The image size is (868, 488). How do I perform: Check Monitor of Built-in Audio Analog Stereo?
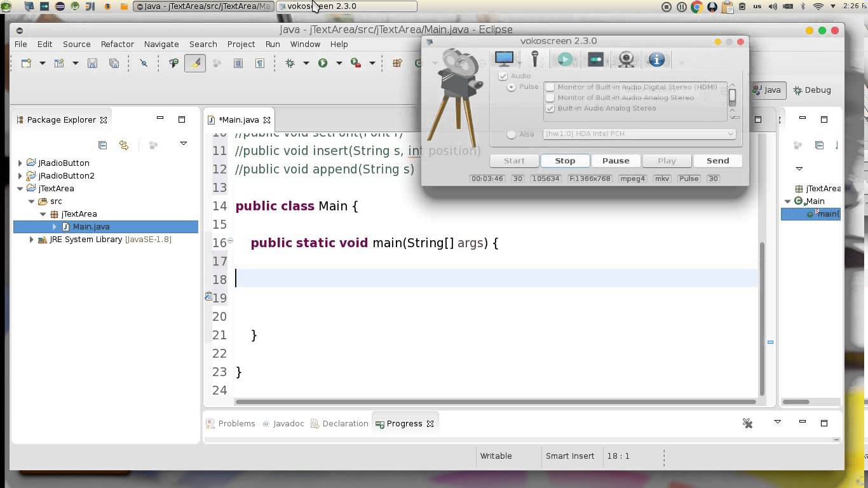(550, 98)
